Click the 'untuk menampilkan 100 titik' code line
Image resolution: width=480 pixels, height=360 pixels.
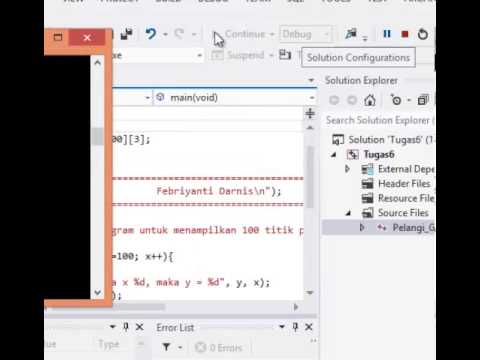pos(208,230)
